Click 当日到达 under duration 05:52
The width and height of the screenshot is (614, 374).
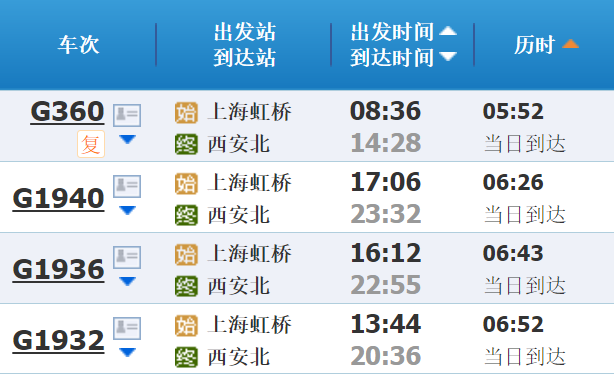525,144
